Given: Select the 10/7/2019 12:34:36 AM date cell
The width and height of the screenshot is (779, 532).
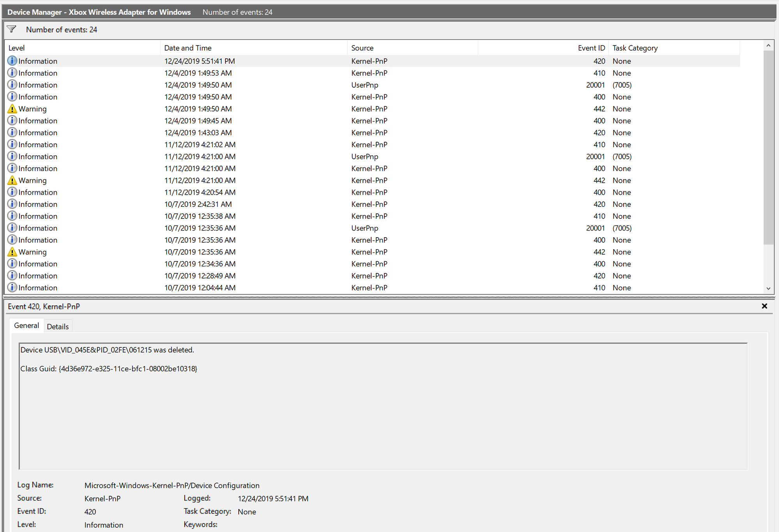Looking at the screenshot, I should tap(200, 264).
